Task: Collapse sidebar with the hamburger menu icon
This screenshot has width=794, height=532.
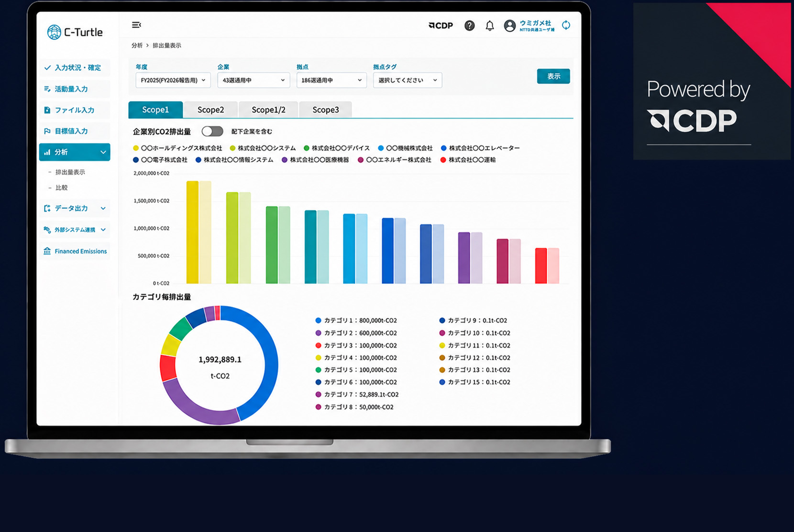Action: [x=136, y=25]
